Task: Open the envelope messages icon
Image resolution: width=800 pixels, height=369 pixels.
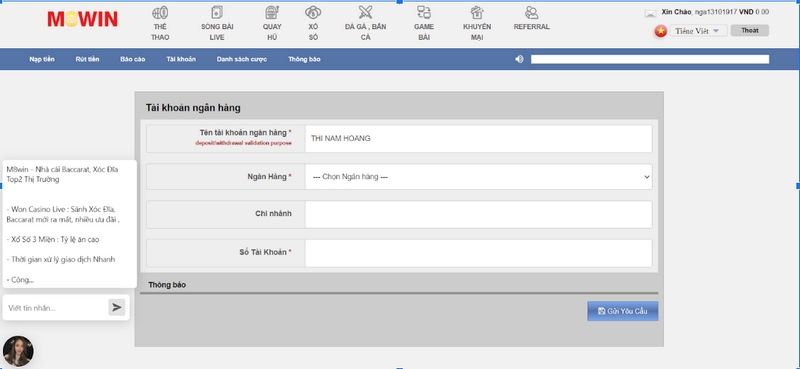Action: coord(651,14)
